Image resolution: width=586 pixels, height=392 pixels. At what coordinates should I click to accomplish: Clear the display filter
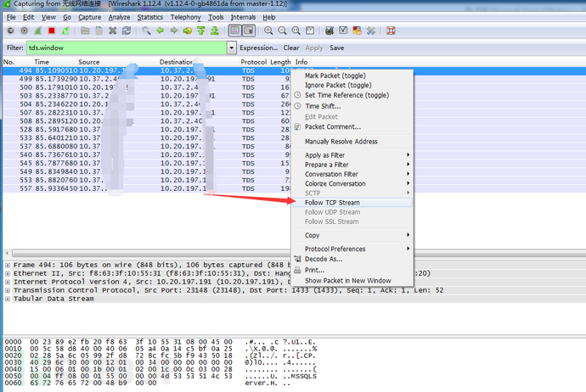pos(291,48)
